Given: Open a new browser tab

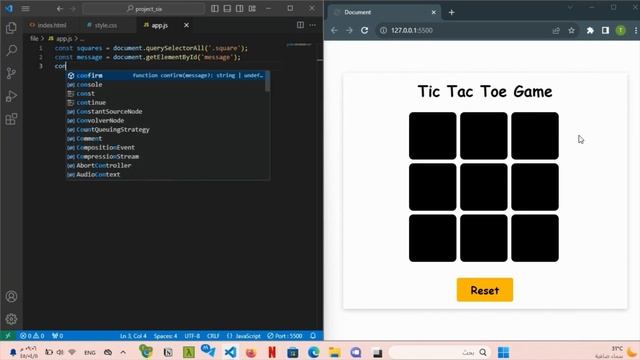Looking at the screenshot, I should (451, 12).
